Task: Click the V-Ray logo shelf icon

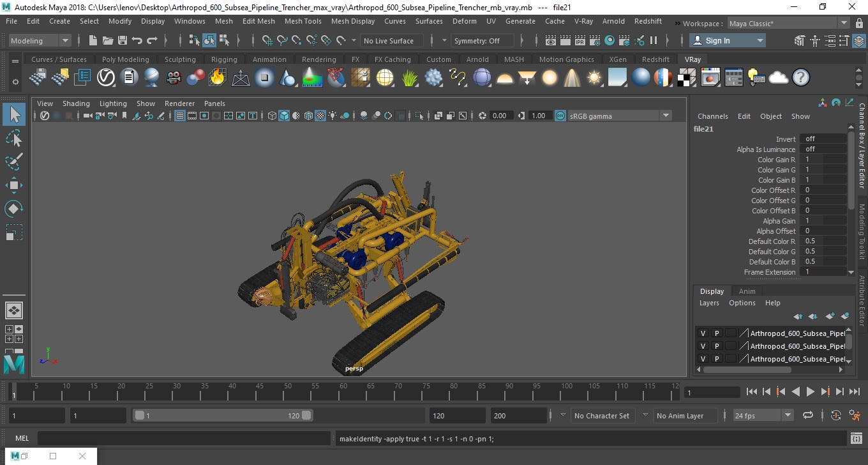Action: (105, 78)
